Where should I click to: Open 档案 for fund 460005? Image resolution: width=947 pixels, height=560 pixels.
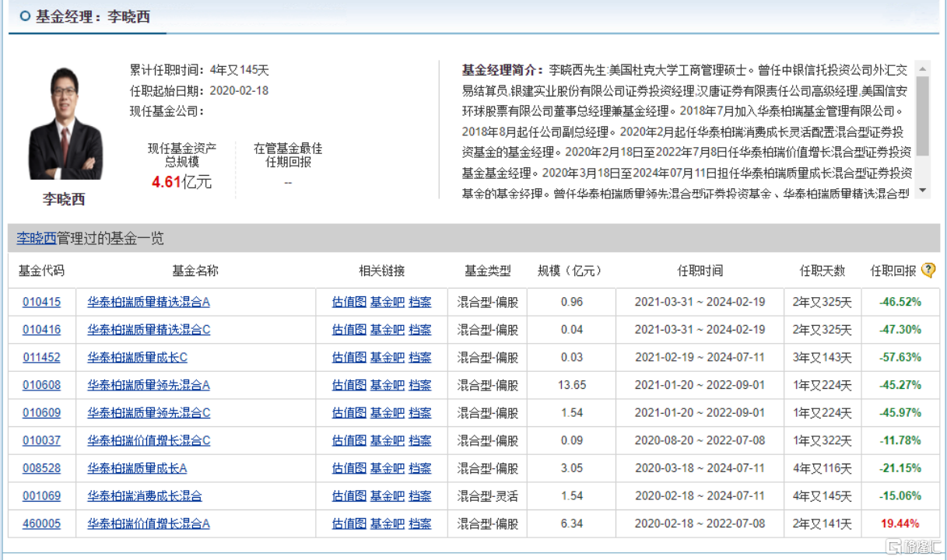420,523
